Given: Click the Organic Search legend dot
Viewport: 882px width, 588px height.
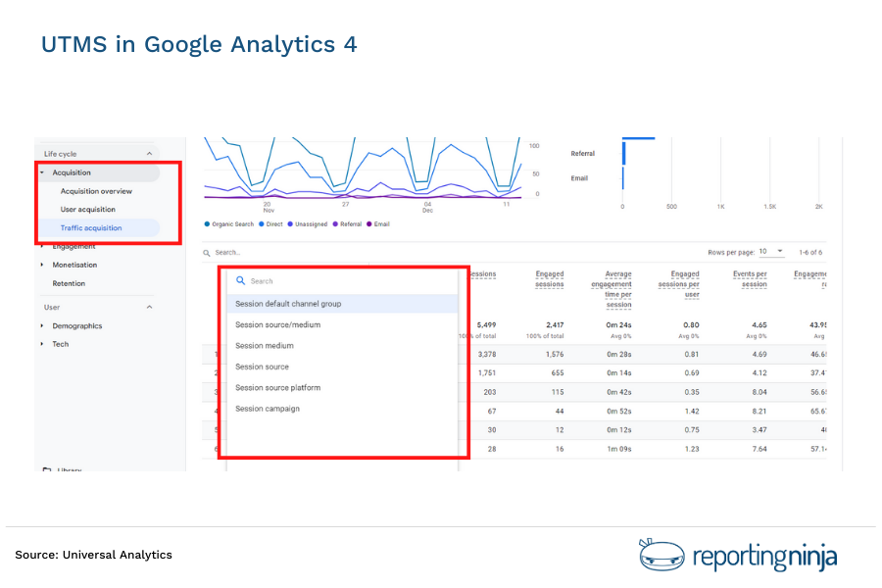Looking at the screenshot, I should click(205, 223).
